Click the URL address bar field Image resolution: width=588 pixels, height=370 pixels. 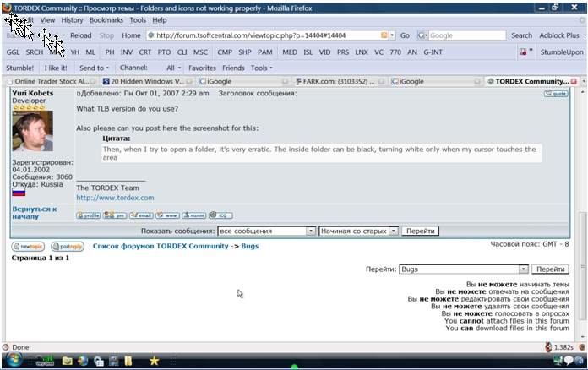[262, 35]
